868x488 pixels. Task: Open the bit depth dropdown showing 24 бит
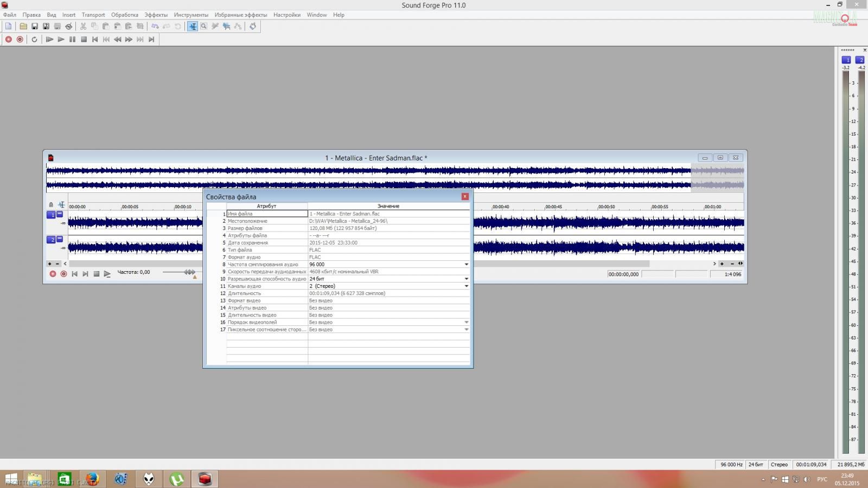pyautogui.click(x=466, y=279)
